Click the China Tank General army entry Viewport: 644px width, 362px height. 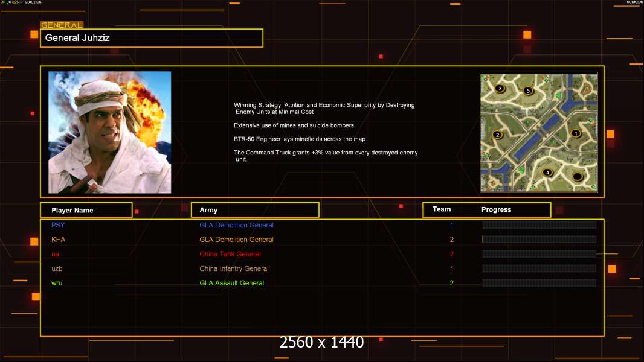click(x=230, y=254)
